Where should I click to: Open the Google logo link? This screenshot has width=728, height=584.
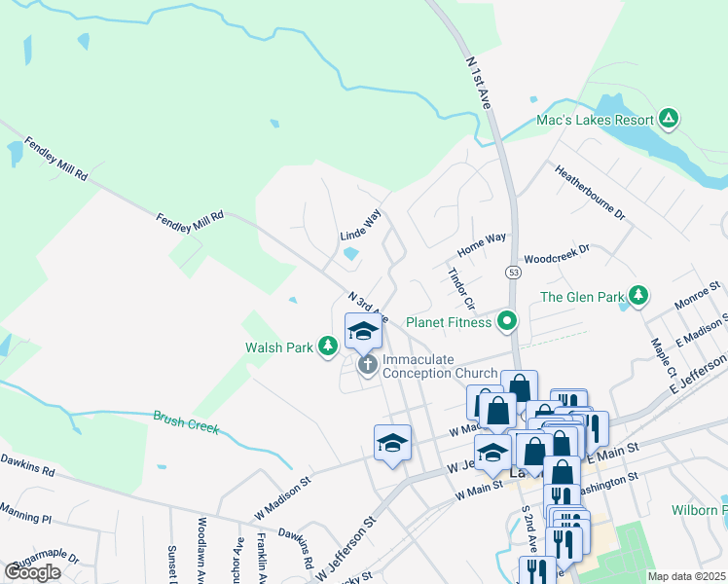32,572
